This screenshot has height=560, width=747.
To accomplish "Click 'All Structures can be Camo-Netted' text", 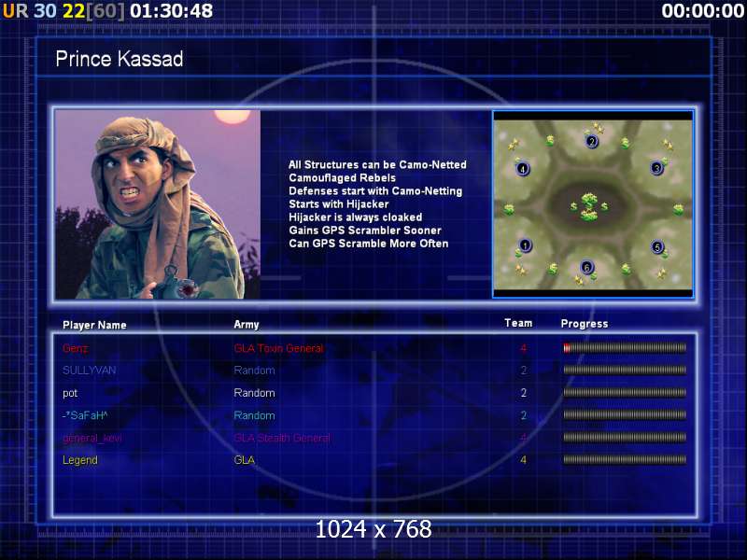I will click(x=377, y=165).
